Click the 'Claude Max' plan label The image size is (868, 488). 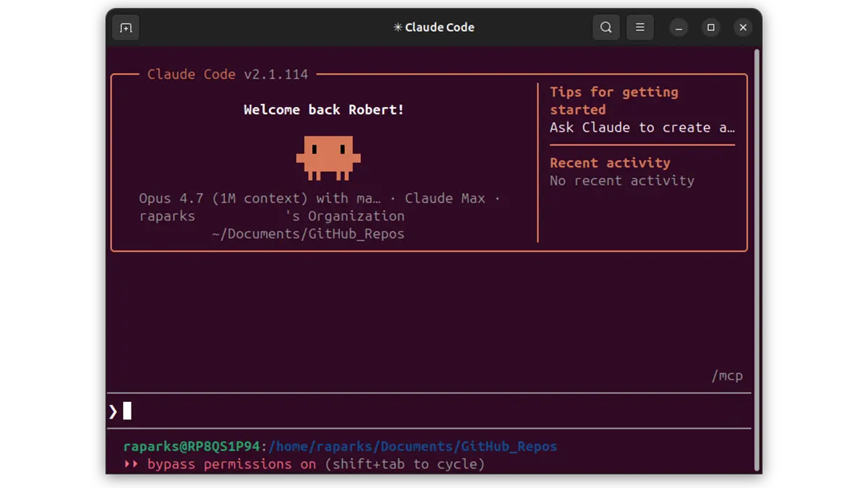pos(445,198)
